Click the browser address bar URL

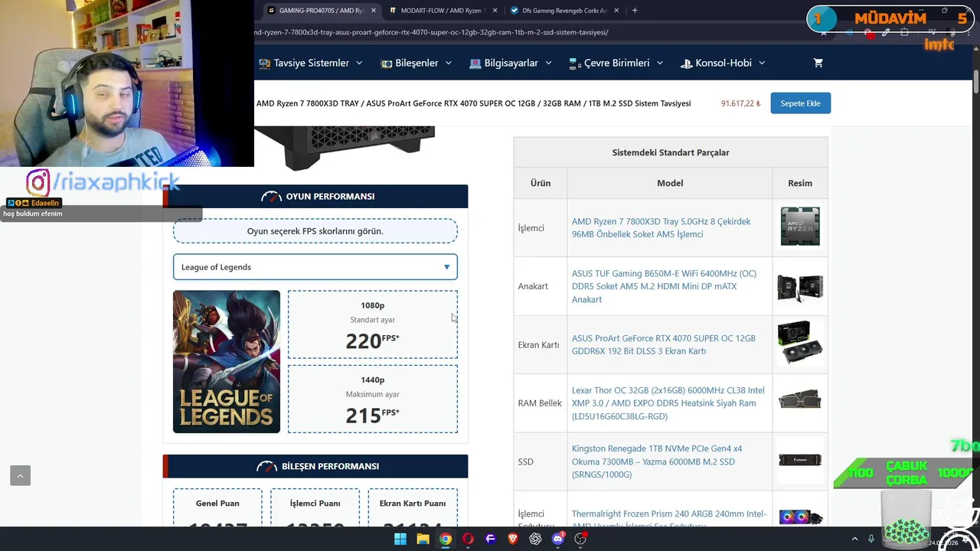point(432,32)
